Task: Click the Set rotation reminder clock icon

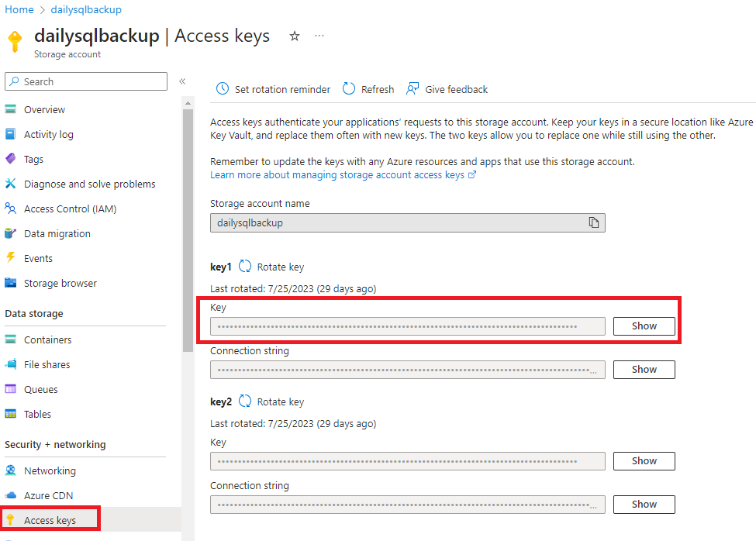Action: 223,88
